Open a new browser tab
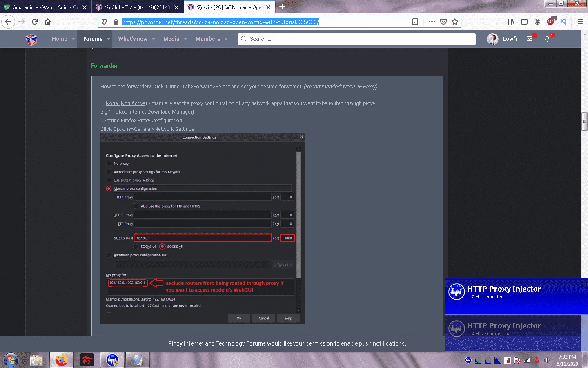Image resolution: width=588 pixels, height=368 pixels. coord(282,7)
